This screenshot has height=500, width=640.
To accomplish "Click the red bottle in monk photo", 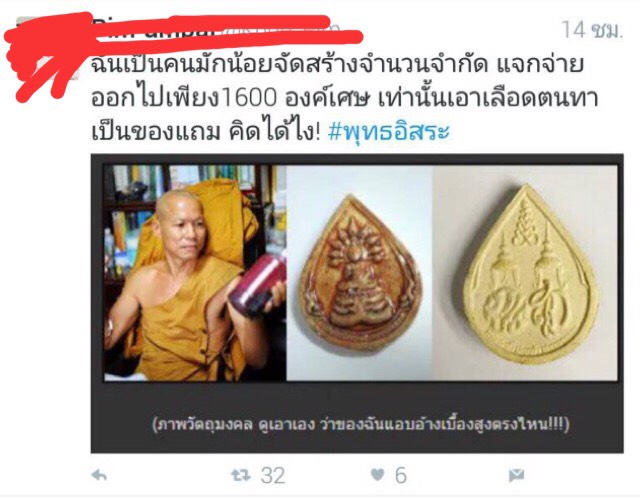I will [257, 283].
